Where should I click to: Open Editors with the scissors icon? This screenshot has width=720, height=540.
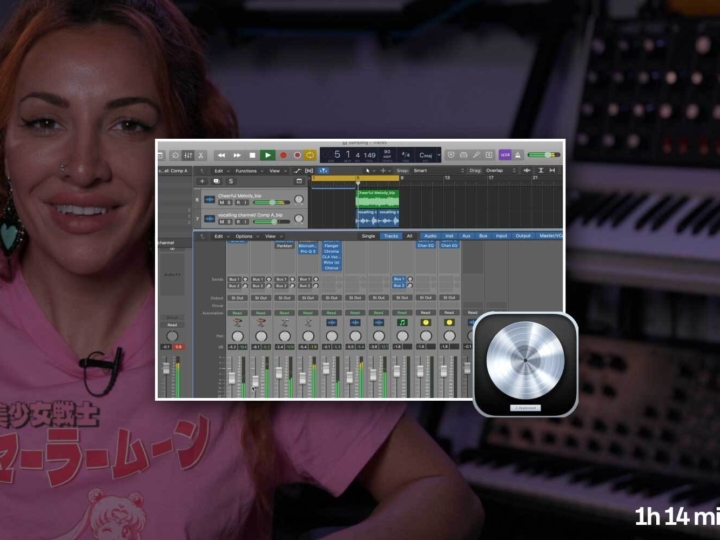201,155
